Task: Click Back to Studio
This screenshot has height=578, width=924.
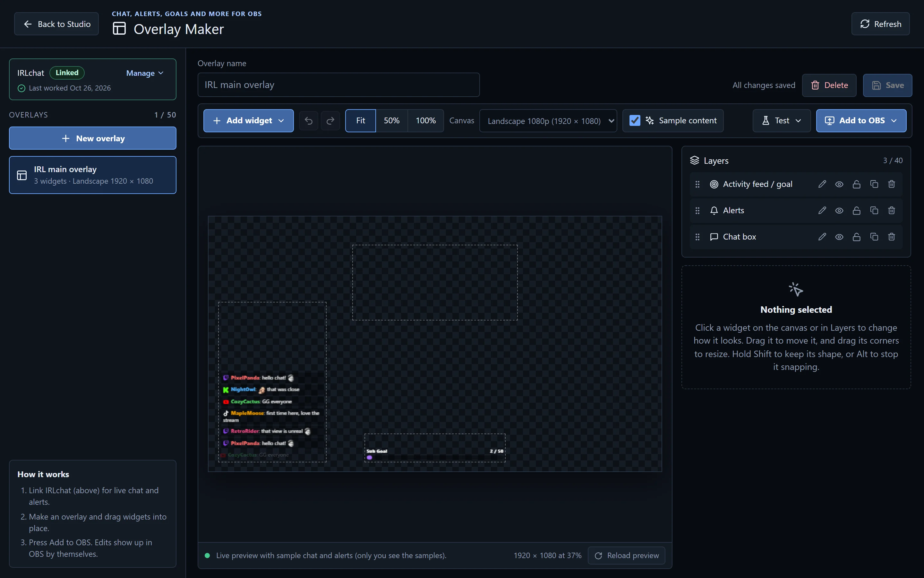Action: (56, 24)
